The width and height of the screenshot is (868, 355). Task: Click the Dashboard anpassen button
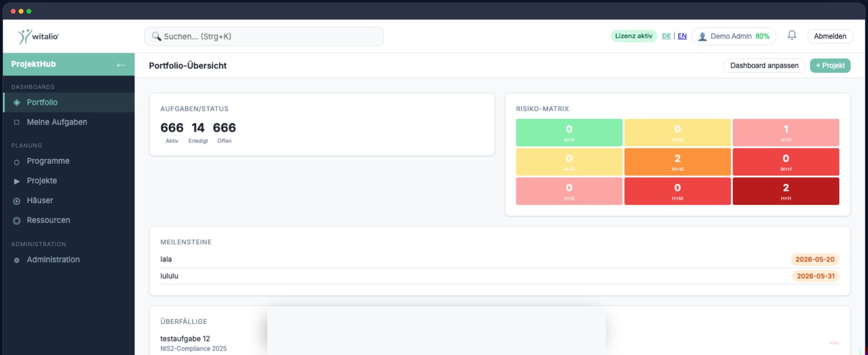(764, 66)
